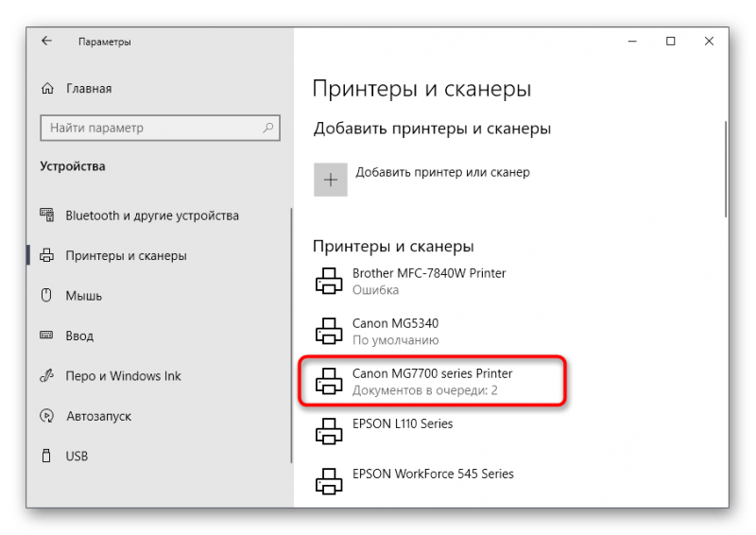Image resolution: width=756 pixels, height=535 pixels.
Task: Click Canon MG5340 printer icon
Action: (x=329, y=331)
